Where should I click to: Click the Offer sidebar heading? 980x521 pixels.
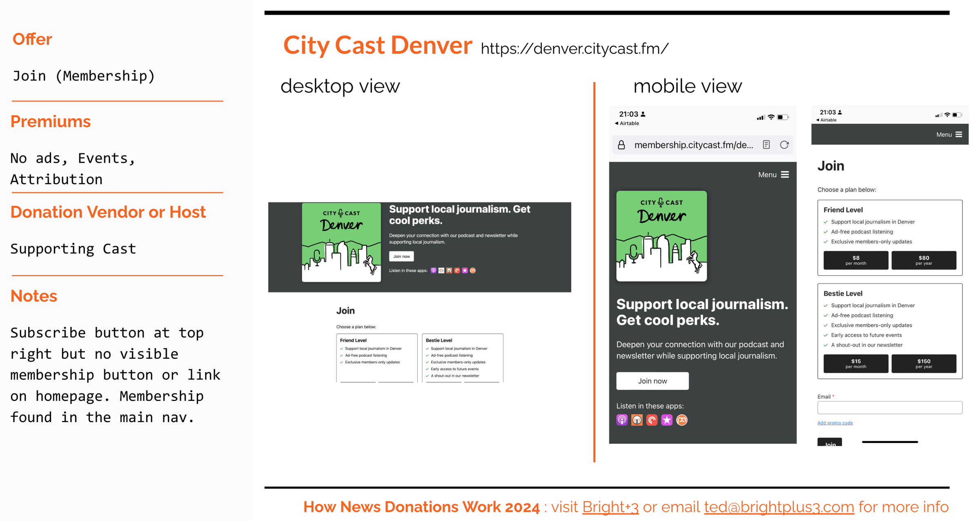(32, 40)
